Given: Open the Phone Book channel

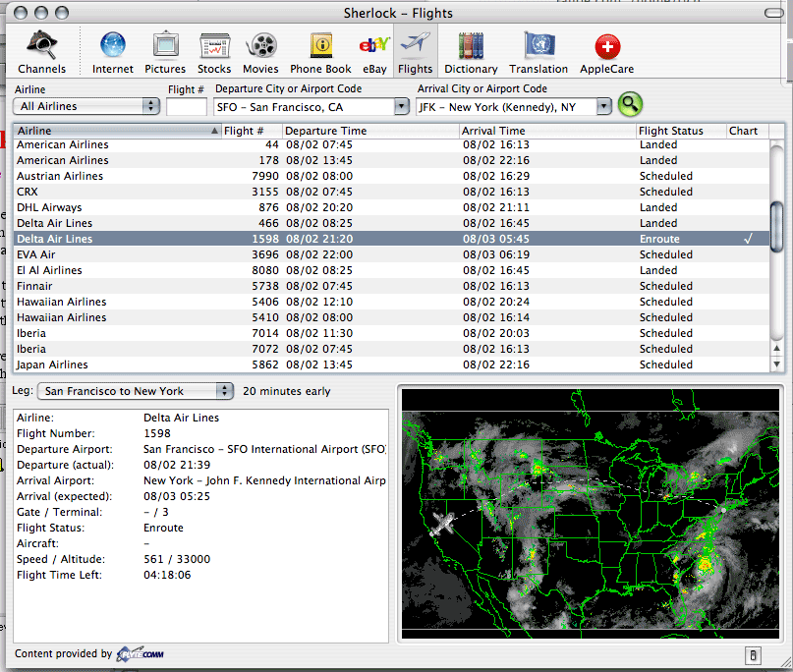Looking at the screenshot, I should point(320,52).
